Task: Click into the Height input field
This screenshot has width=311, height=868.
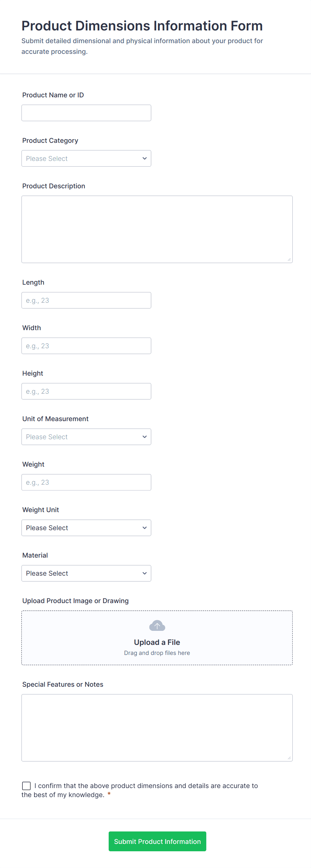Action: tap(86, 391)
